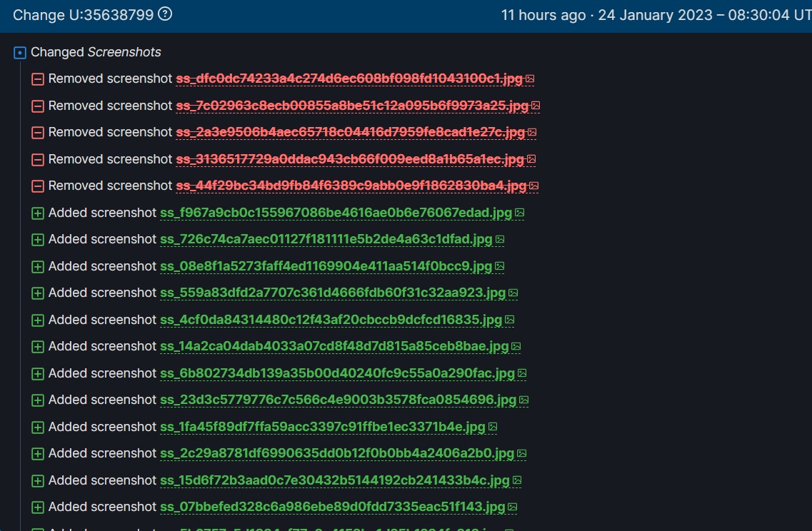The height and width of the screenshot is (531, 812).
Task: Open link ss_14a2ca04dab4033a07cd8f48d7d815a85ceb8bae.jpg
Action: [x=334, y=346]
